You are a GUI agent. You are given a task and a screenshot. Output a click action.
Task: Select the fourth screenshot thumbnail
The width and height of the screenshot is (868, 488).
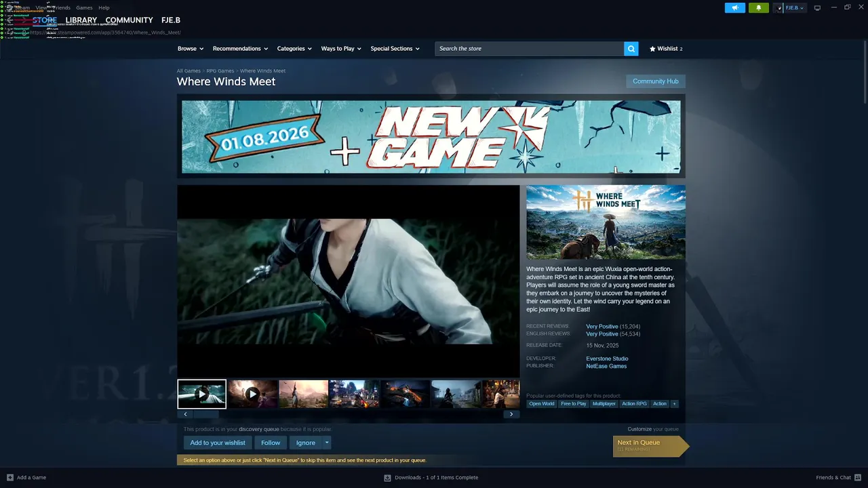[354, 394]
